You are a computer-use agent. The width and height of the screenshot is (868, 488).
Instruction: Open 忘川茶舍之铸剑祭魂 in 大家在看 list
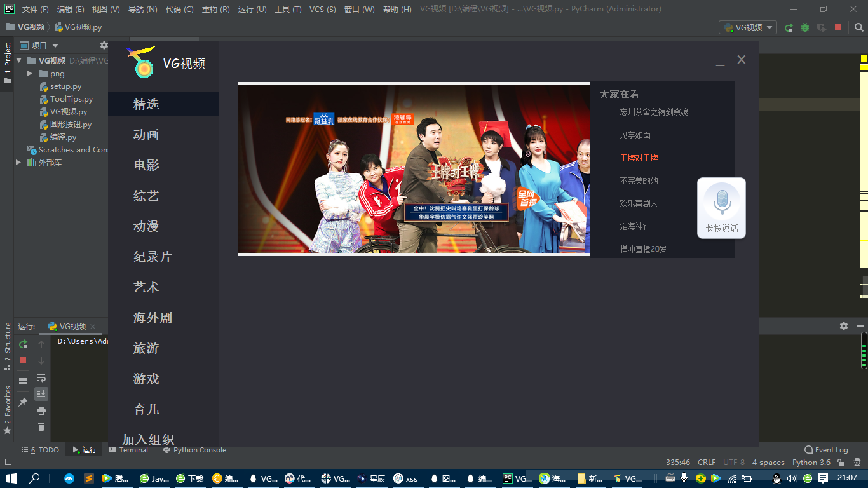point(654,112)
